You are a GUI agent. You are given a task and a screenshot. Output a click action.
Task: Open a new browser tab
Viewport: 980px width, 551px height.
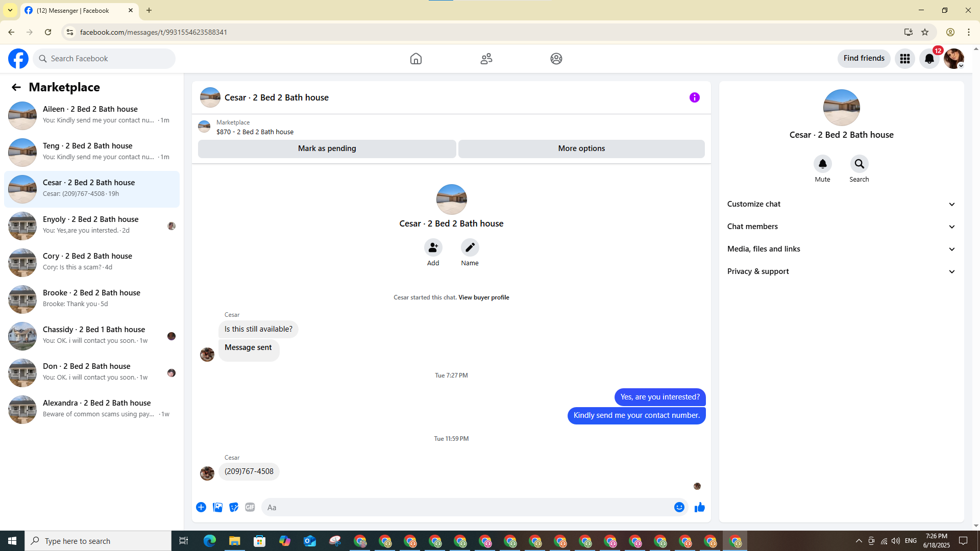[x=149, y=10]
